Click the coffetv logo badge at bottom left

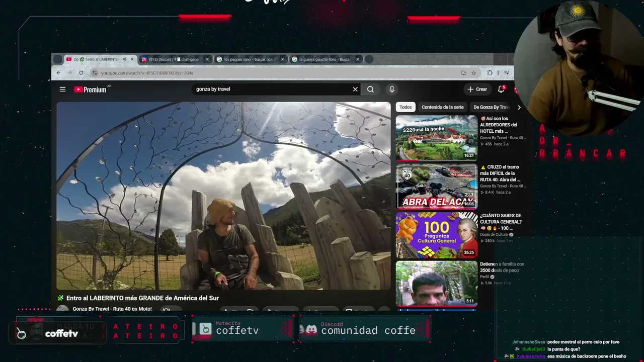pyautogui.click(x=56, y=333)
